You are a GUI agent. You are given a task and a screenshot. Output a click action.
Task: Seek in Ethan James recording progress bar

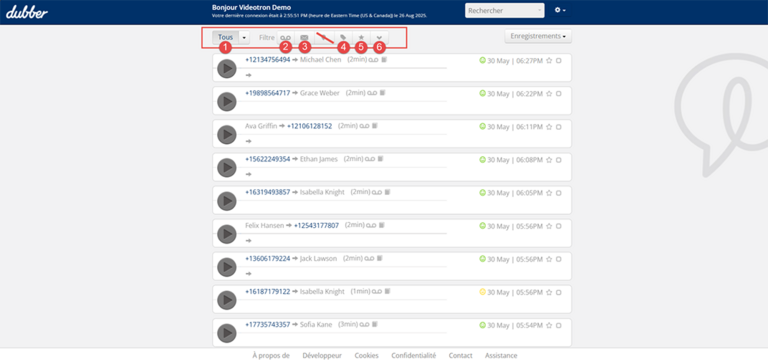[x=343, y=167]
